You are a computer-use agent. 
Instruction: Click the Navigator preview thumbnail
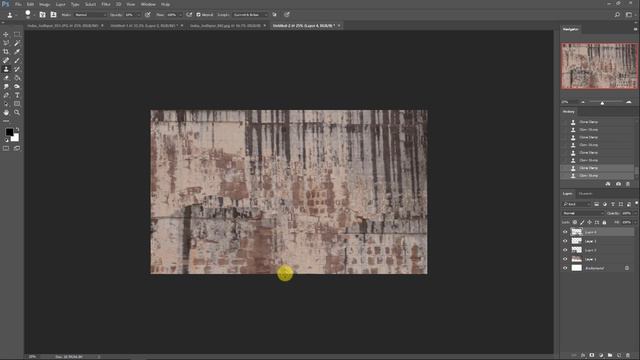(599, 66)
